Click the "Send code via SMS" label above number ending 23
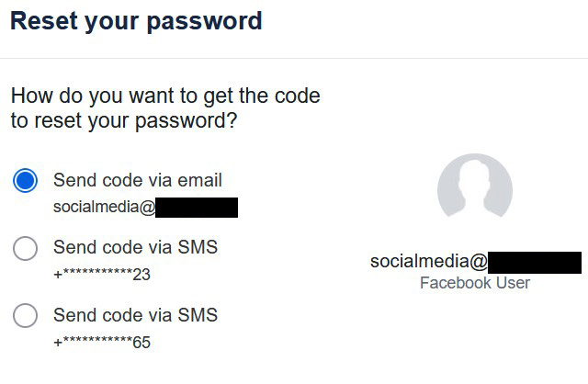This screenshot has width=588, height=384. (135, 247)
